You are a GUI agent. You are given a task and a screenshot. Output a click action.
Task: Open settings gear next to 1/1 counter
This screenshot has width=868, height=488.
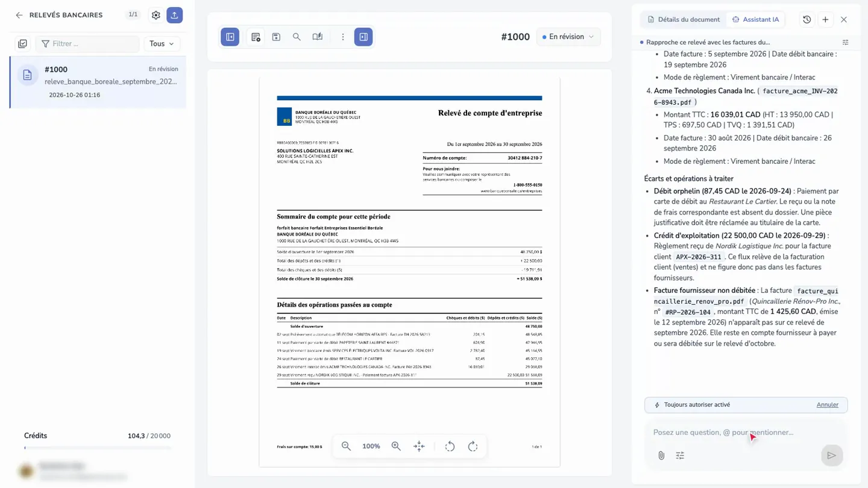click(156, 15)
